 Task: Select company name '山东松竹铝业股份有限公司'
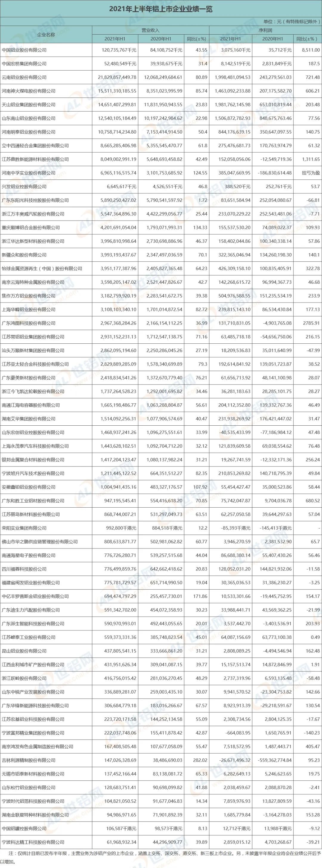click(x=28, y=788)
